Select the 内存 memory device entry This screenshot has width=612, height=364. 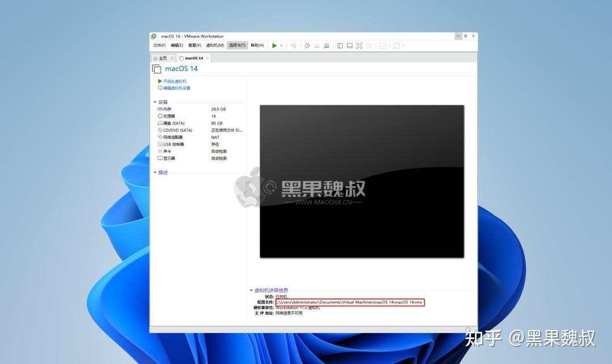(x=168, y=109)
